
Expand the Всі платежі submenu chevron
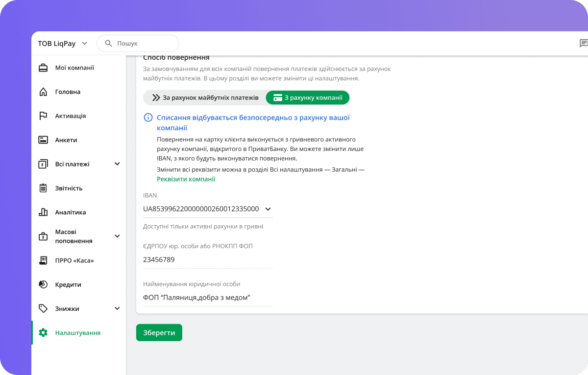tap(117, 164)
